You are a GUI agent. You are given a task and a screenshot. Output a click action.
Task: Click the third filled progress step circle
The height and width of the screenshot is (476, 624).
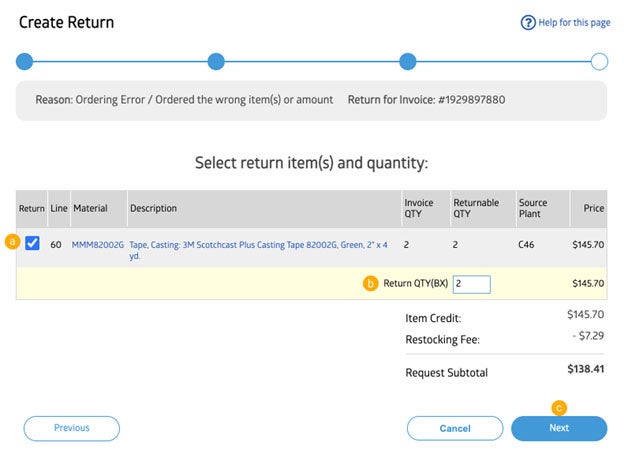click(408, 62)
